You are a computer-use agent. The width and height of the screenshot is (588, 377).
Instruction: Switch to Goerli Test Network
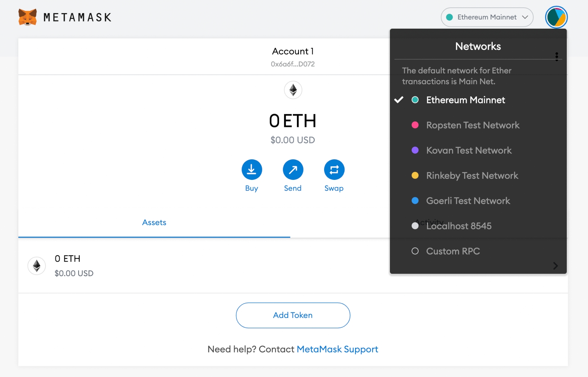coord(468,201)
